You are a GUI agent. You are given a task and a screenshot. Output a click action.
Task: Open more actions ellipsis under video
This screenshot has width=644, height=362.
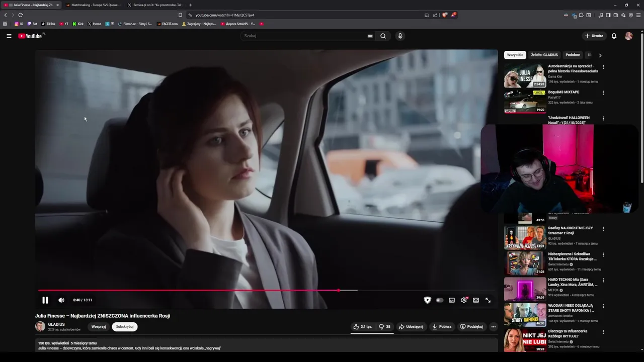[494, 327]
